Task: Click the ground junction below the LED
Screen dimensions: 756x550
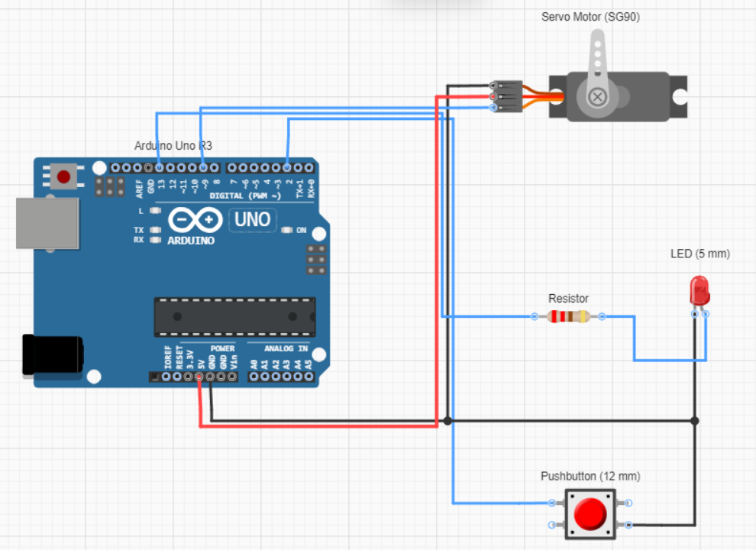Action: (694, 421)
